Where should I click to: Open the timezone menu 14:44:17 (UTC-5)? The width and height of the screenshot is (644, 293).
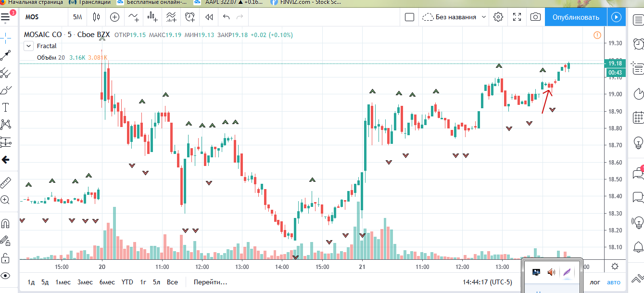click(x=488, y=282)
